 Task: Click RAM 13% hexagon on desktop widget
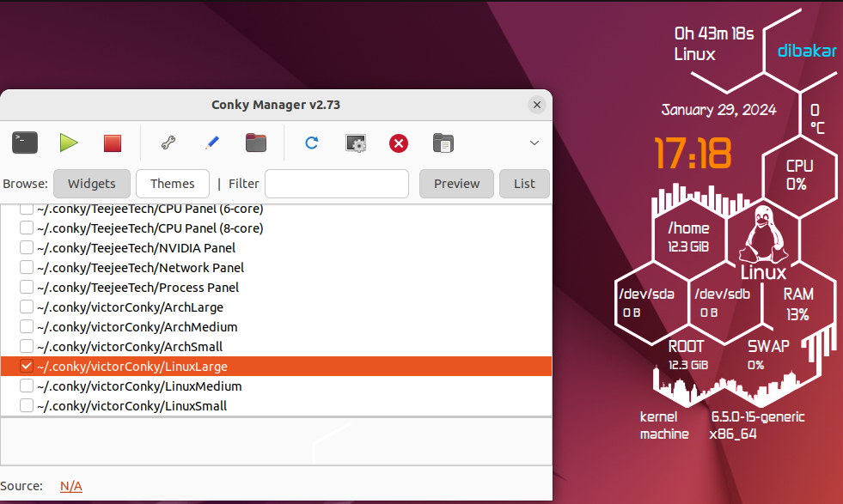click(797, 304)
